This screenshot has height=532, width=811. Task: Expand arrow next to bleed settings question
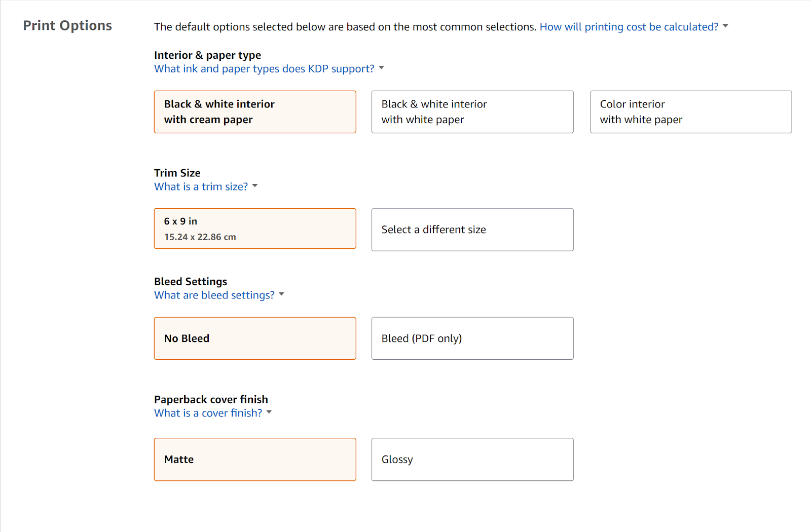point(281,294)
